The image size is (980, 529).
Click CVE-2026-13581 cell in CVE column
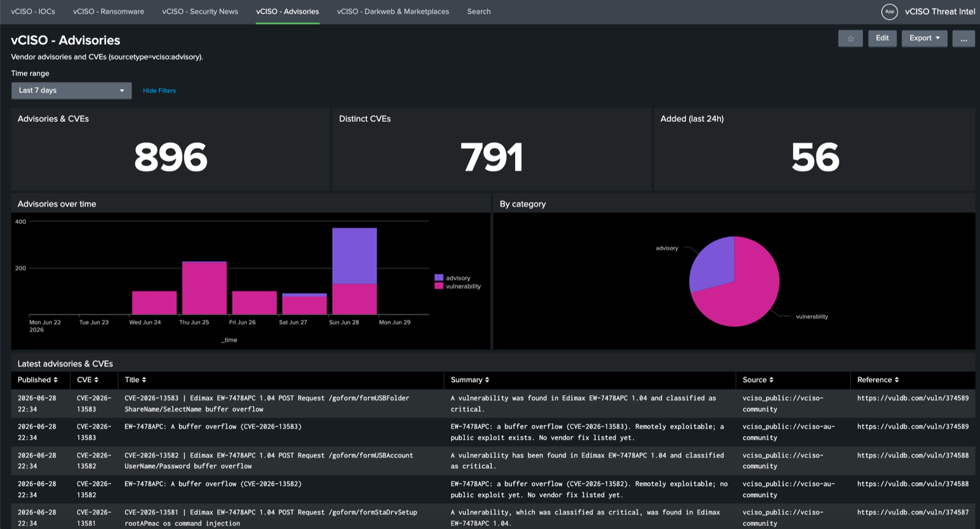tap(94, 518)
